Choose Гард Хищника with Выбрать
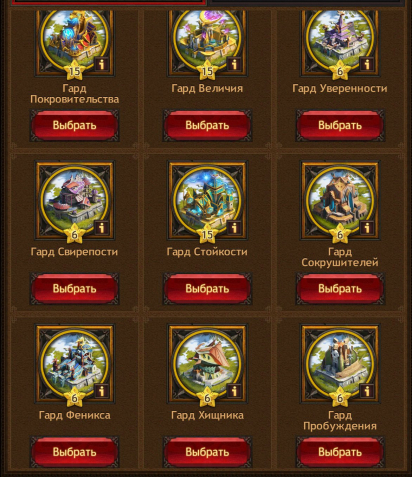412x477 pixels. coord(207,452)
